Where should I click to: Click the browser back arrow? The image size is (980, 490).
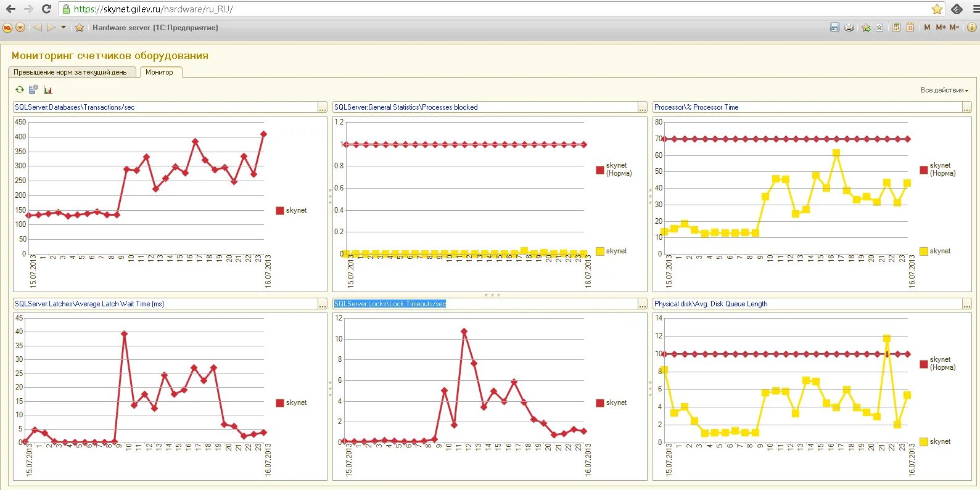(x=10, y=9)
